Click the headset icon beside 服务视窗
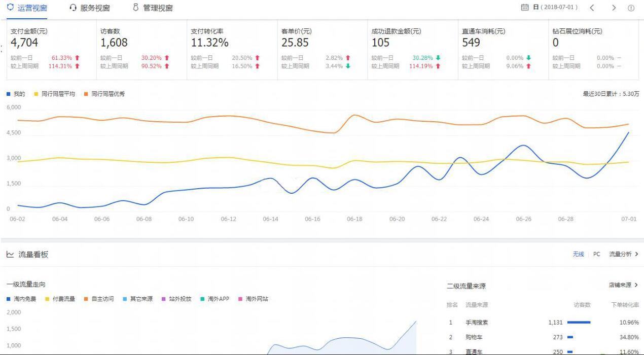The width and height of the screenshot is (644, 355). coord(73,8)
